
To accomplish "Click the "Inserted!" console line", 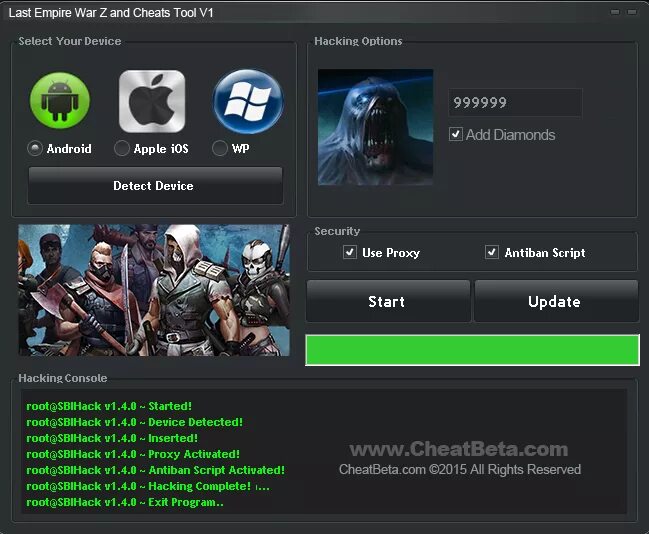I will click(112, 438).
